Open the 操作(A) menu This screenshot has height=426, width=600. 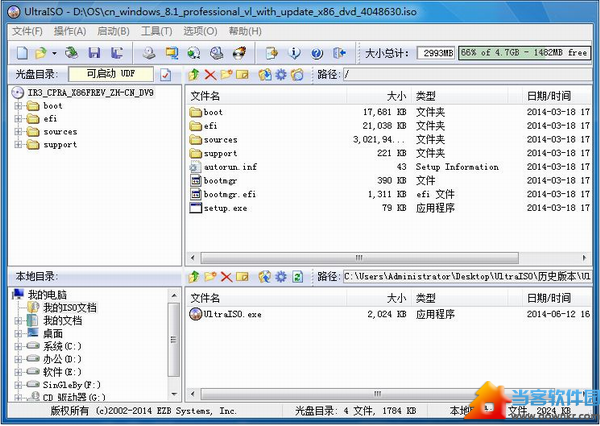pos(70,31)
